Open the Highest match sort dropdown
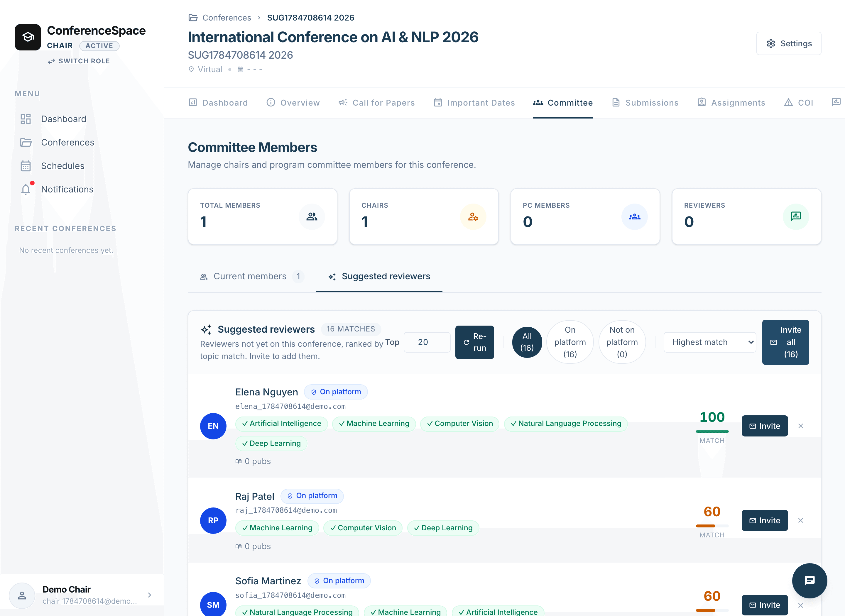The width and height of the screenshot is (845, 616). [710, 342]
